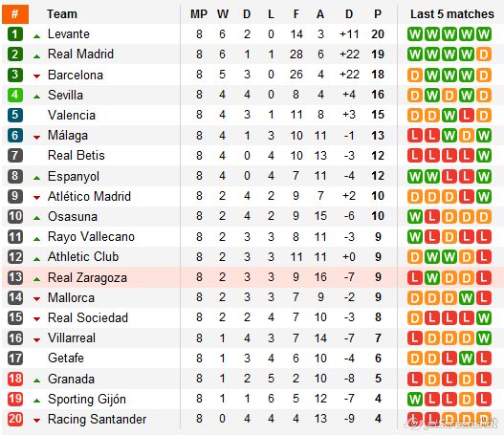Sort by the MP column header
504x435 pixels.
point(199,14)
